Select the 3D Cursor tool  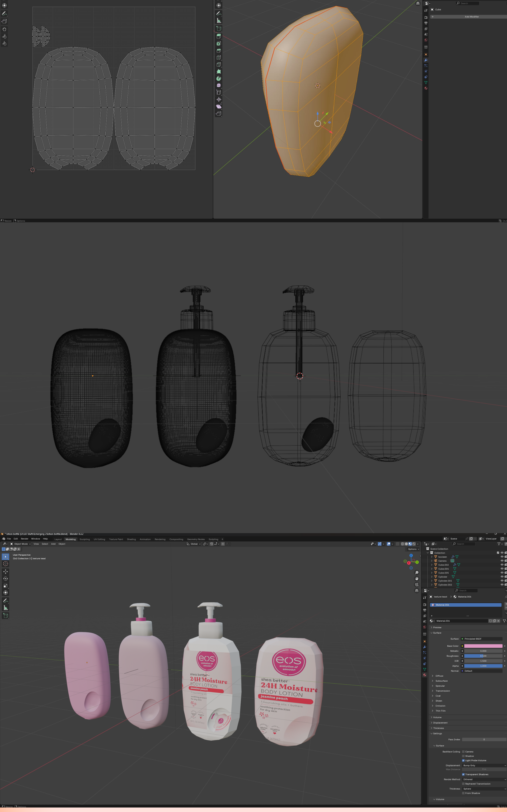tap(5, 564)
